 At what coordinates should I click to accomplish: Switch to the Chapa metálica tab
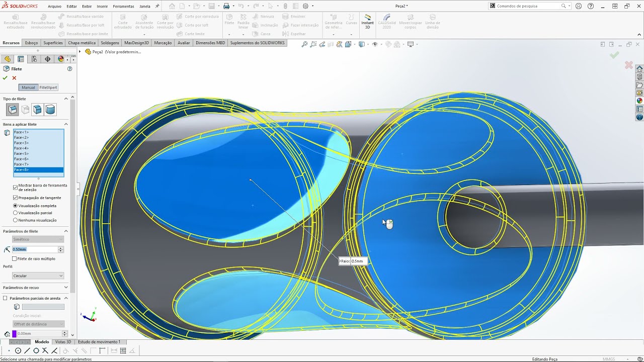[82, 43]
